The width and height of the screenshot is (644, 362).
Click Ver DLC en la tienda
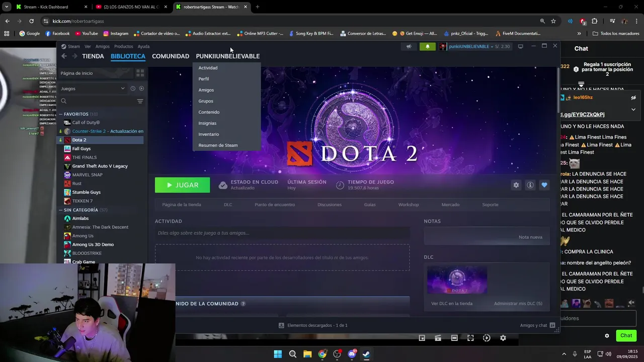pos(452,303)
